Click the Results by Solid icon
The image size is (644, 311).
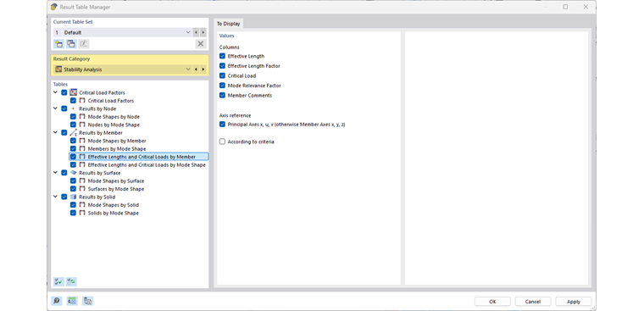74,197
